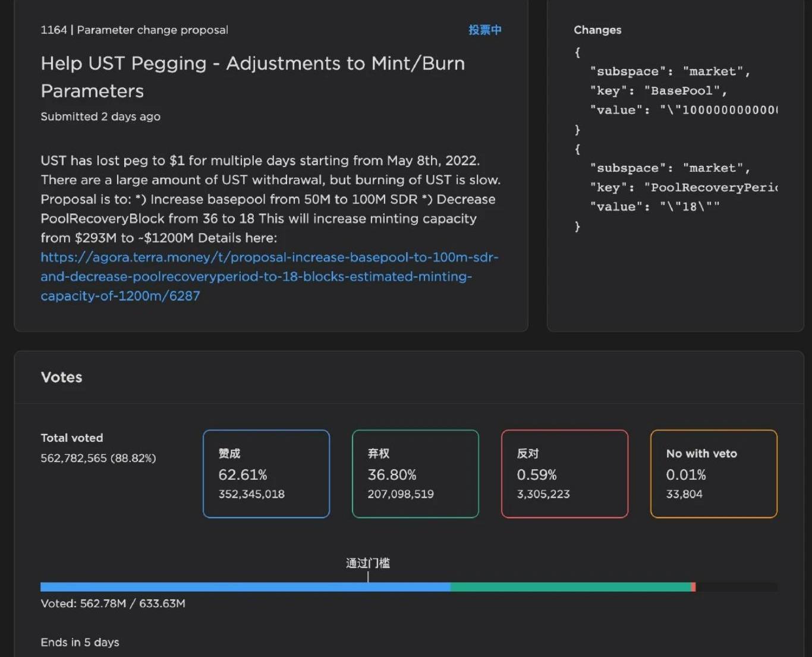
Task: Click the 207,098,519 abstain vote count
Action: coord(401,494)
